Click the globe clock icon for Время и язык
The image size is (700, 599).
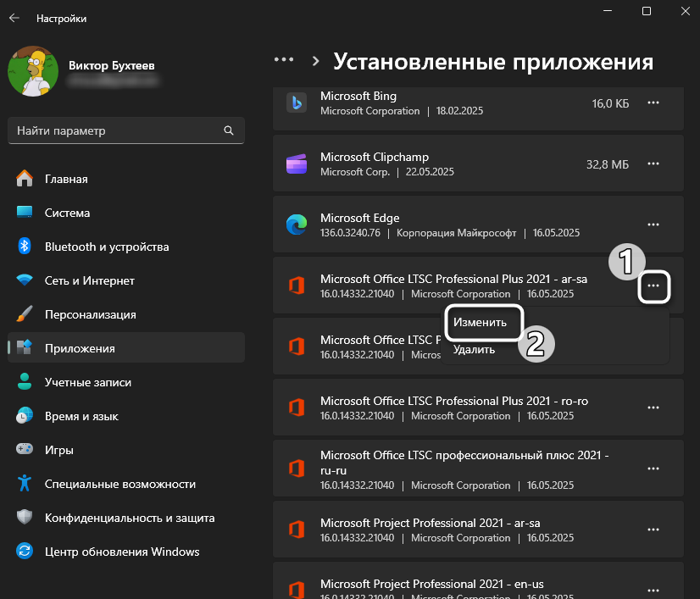(x=25, y=415)
